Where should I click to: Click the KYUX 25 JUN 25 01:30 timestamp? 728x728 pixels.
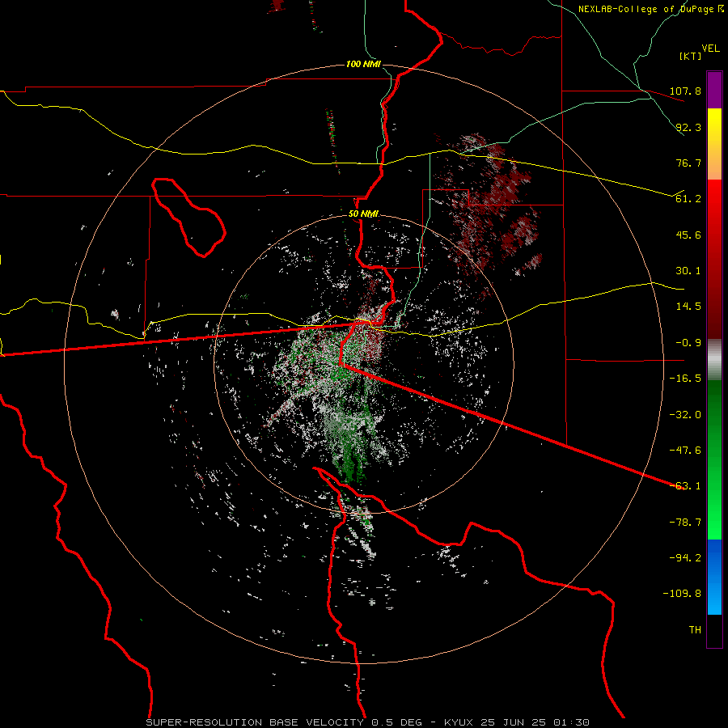tap(517, 722)
